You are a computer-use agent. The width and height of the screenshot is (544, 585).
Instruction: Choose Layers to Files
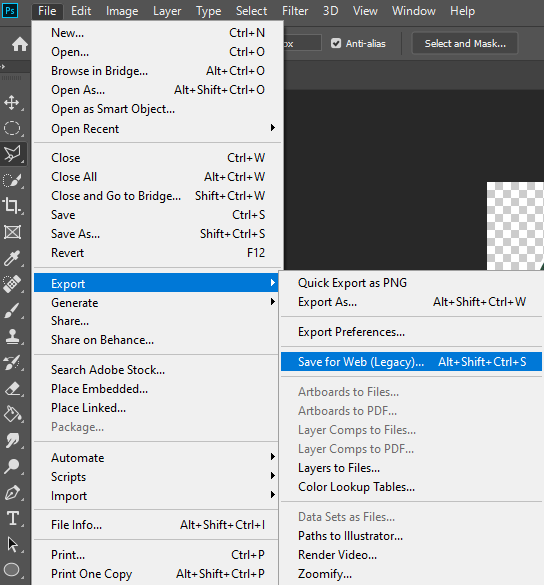point(411,468)
